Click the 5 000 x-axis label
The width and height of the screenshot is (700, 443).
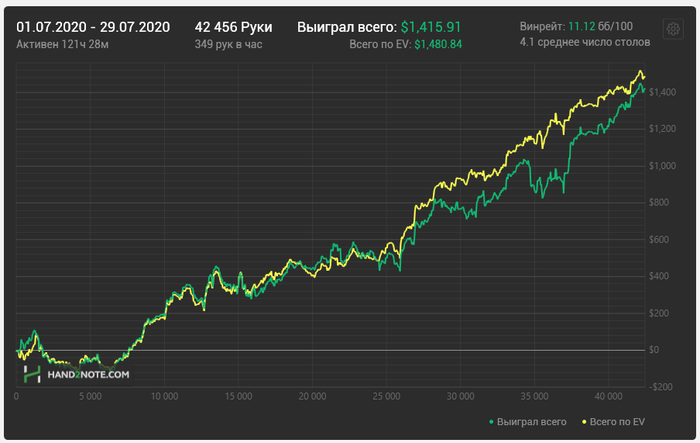coord(90,396)
